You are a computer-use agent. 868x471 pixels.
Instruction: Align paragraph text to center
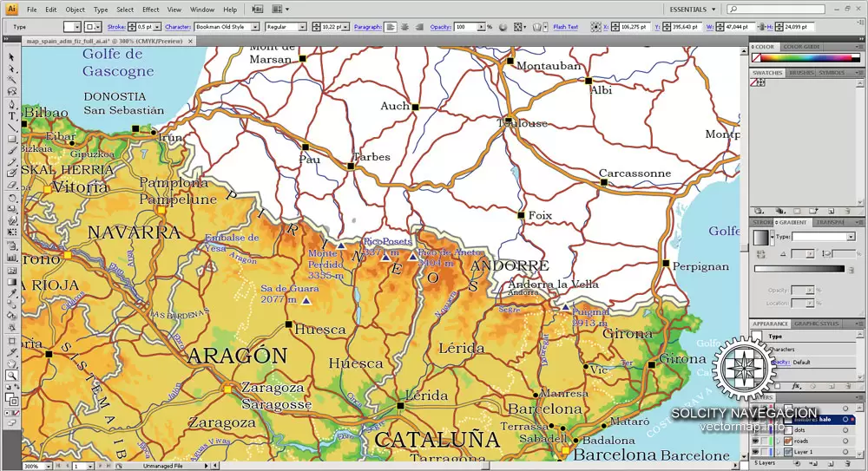404,27
